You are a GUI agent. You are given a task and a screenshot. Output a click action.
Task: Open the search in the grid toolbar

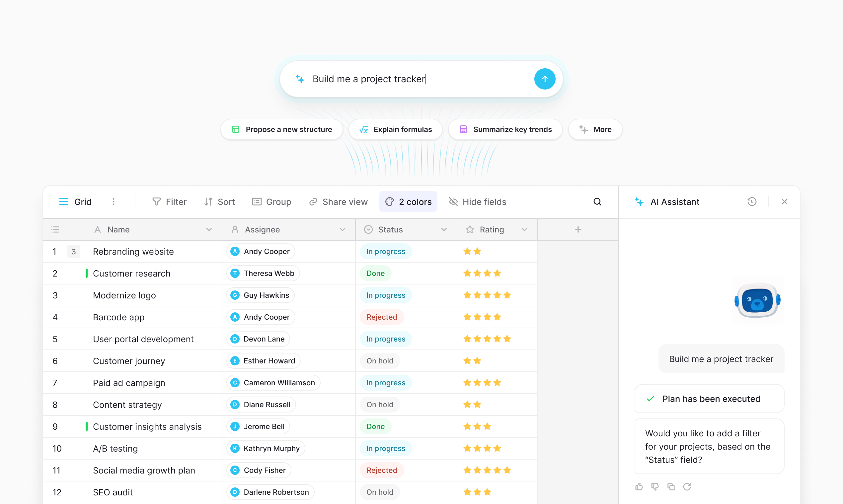point(598,201)
